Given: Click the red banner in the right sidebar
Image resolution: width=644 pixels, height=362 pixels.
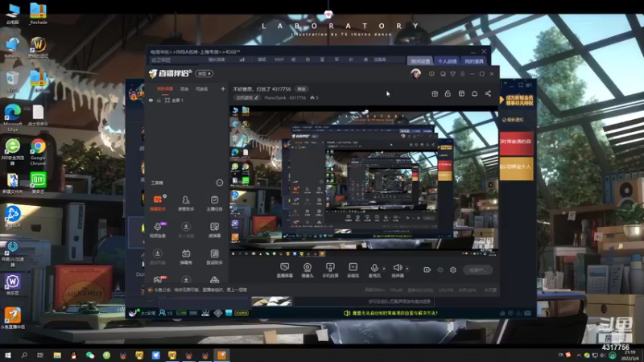Looking at the screenshot, I should pyautogui.click(x=516, y=143).
